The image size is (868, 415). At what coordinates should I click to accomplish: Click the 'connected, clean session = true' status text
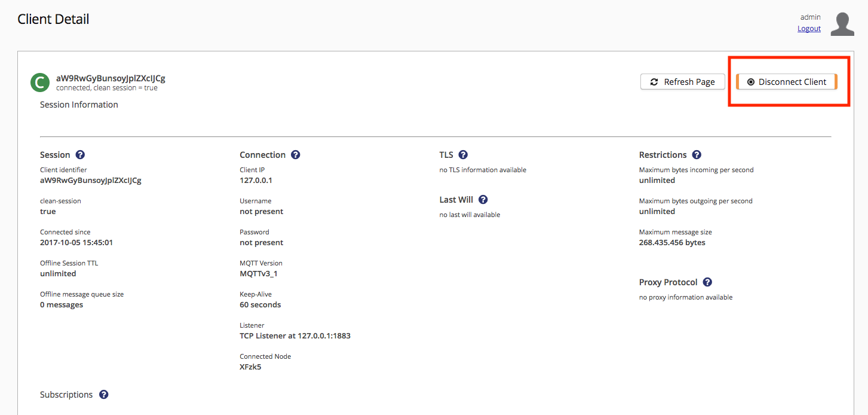tap(107, 88)
